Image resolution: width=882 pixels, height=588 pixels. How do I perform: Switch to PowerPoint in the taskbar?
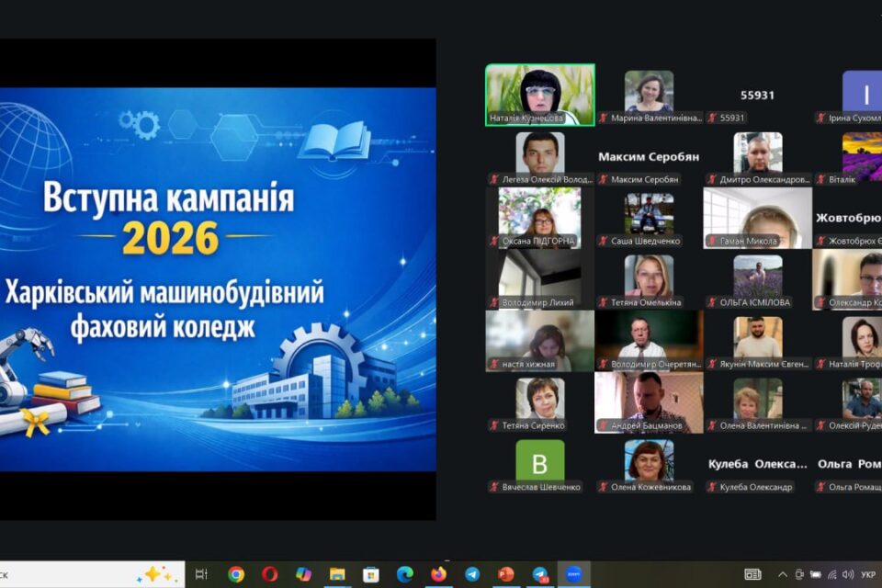[x=506, y=574]
